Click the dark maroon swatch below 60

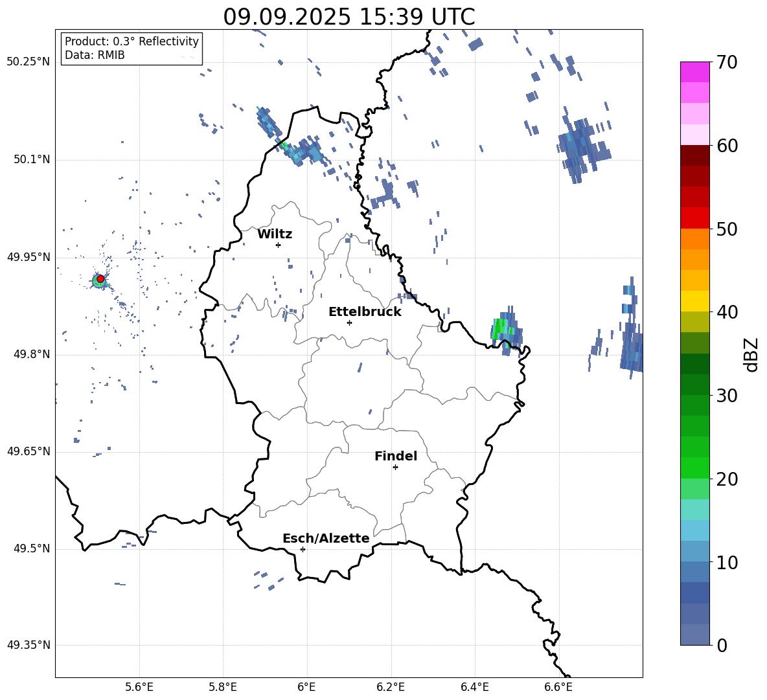695,156
